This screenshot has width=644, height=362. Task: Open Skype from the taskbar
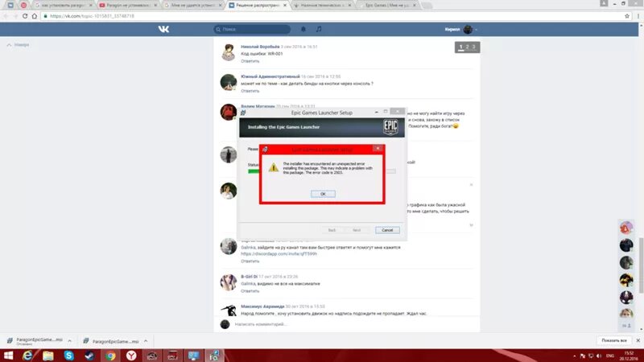click(x=68, y=356)
